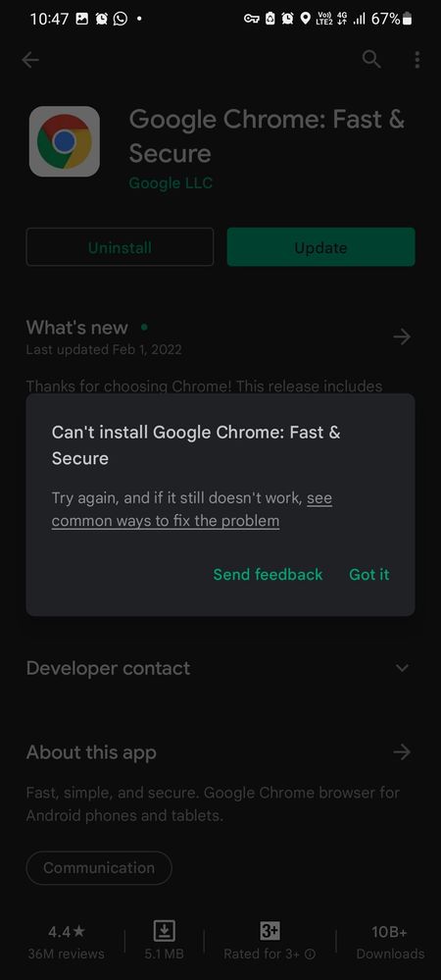The image size is (441, 980).
Task: Tap the rating info circle icon
Action: [311, 954]
